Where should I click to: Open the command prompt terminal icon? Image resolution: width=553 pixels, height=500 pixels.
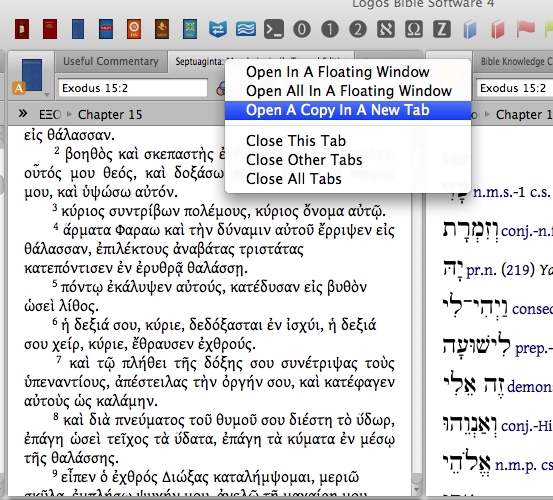(274, 29)
